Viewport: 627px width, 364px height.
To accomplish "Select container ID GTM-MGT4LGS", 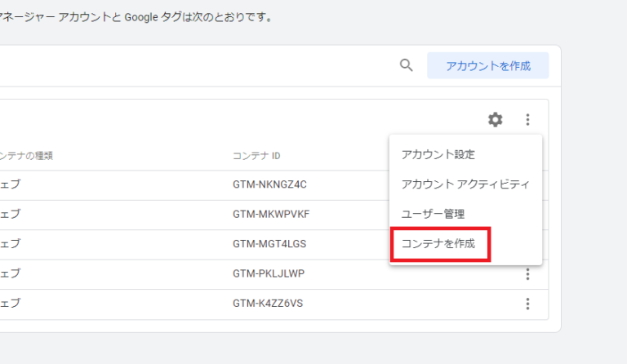I will [269, 244].
